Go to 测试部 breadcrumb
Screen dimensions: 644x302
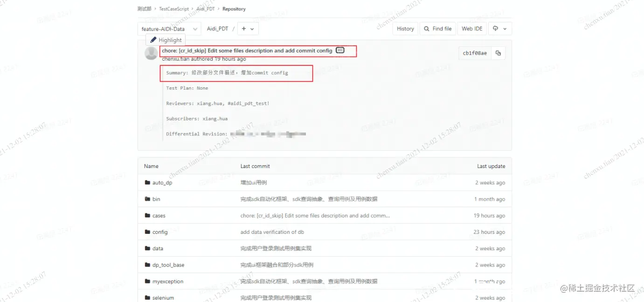(x=145, y=9)
